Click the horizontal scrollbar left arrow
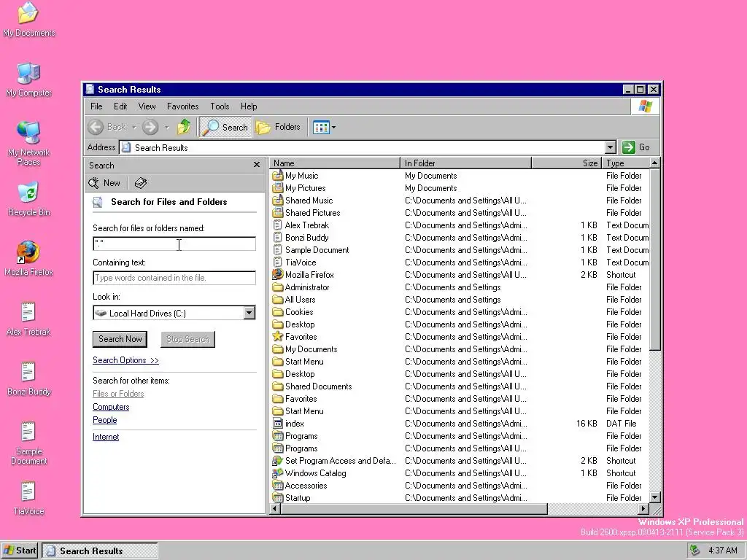 (275, 508)
